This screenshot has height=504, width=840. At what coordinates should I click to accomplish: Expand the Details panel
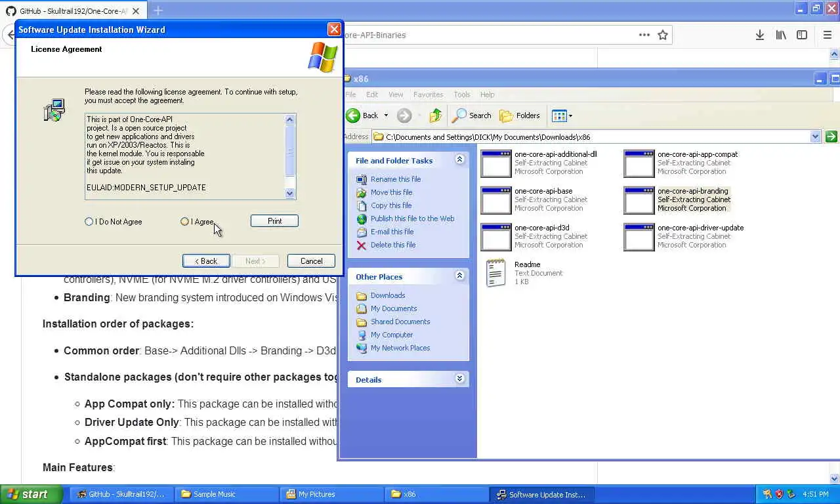point(459,379)
